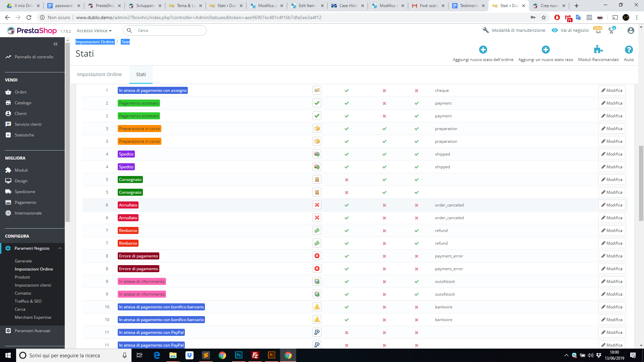Collapse sidebar with double-chevron icon
This screenshot has height=362, width=644.
click(55, 44)
